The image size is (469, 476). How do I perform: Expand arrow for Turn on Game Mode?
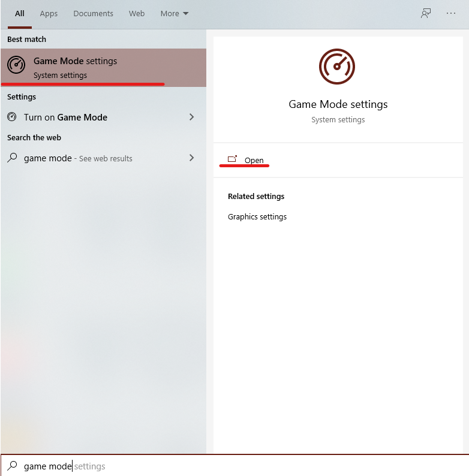point(191,117)
